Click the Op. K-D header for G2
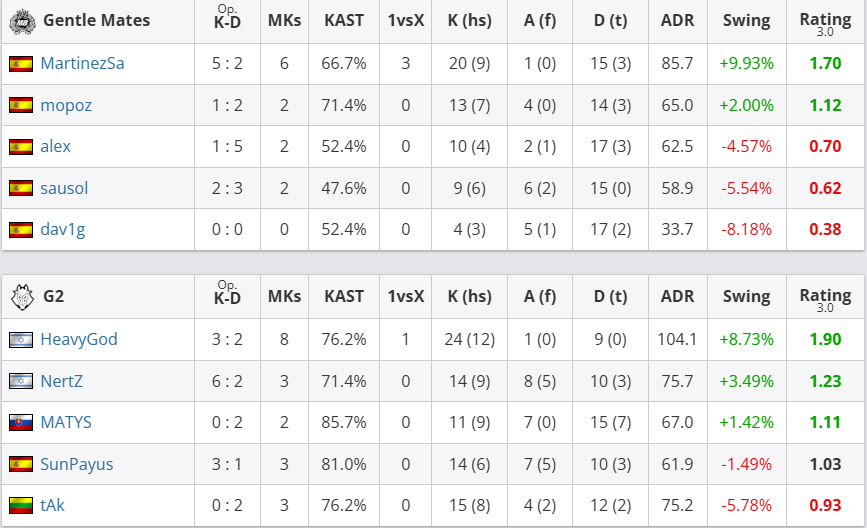This screenshot has height=528, width=867. point(227,296)
